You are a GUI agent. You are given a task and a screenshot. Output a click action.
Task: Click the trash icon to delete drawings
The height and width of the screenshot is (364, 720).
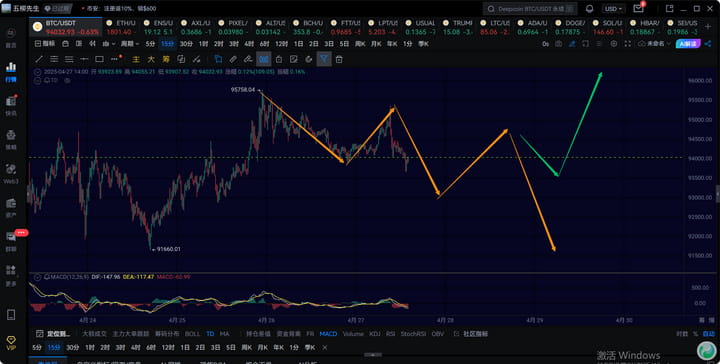coord(339,59)
